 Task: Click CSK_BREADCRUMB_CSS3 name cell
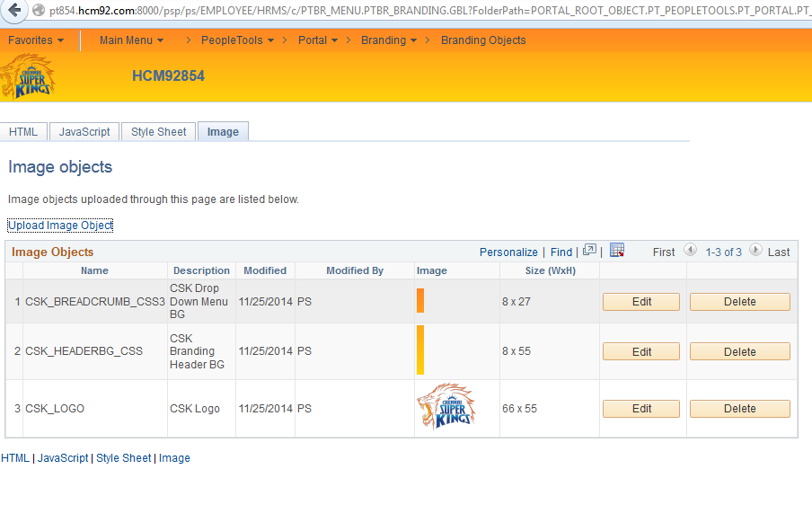click(x=95, y=302)
